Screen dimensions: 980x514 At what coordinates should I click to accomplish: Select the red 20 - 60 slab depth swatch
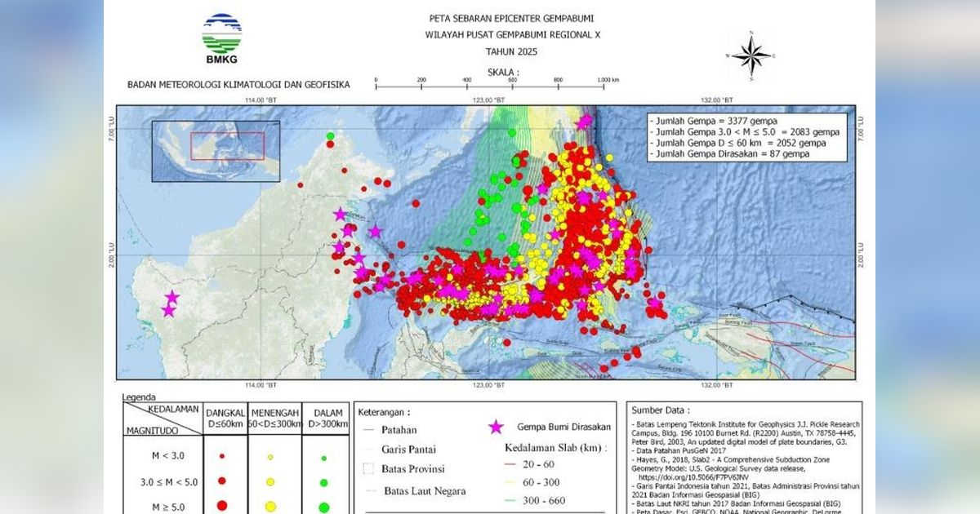click(x=509, y=462)
